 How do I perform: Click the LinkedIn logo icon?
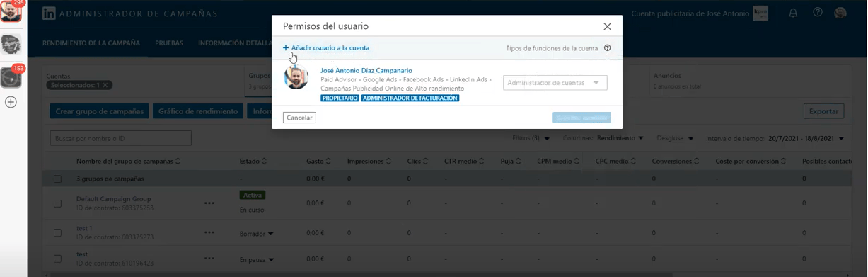(50, 13)
